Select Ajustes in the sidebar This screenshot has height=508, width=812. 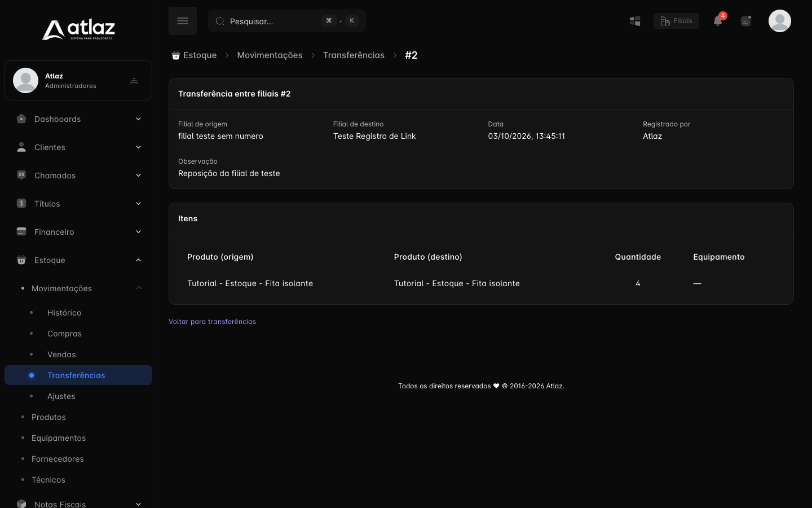pos(61,396)
